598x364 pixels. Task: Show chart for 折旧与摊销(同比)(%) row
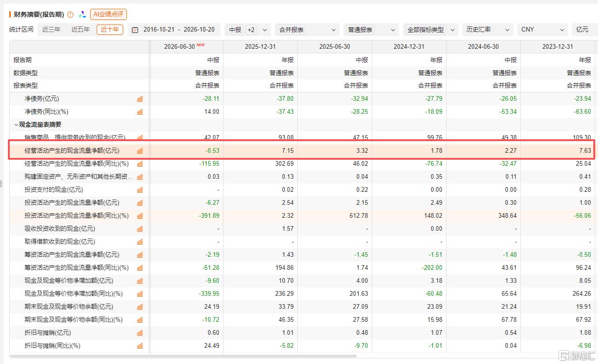point(140,346)
